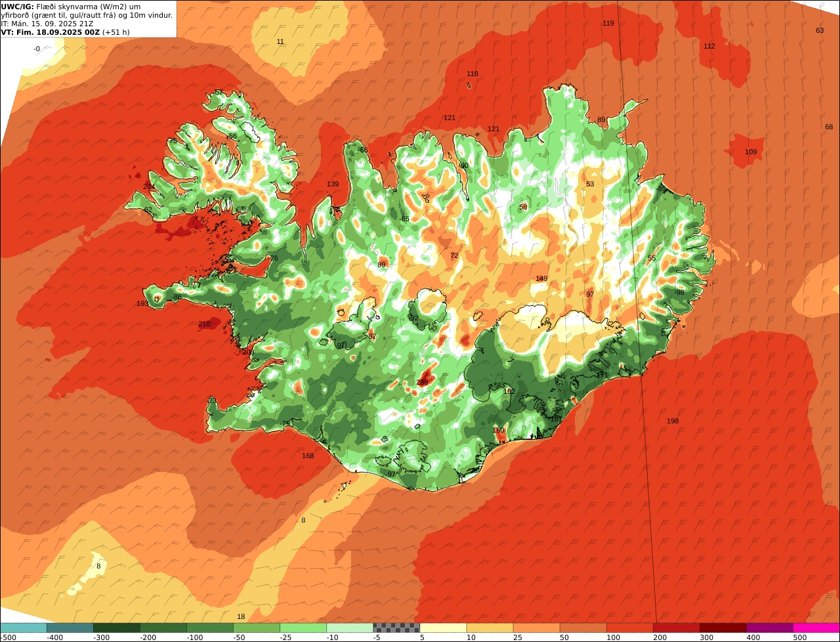The width and height of the screenshot is (840, 642).
Task: Select the map value 18
Action: pos(241,616)
